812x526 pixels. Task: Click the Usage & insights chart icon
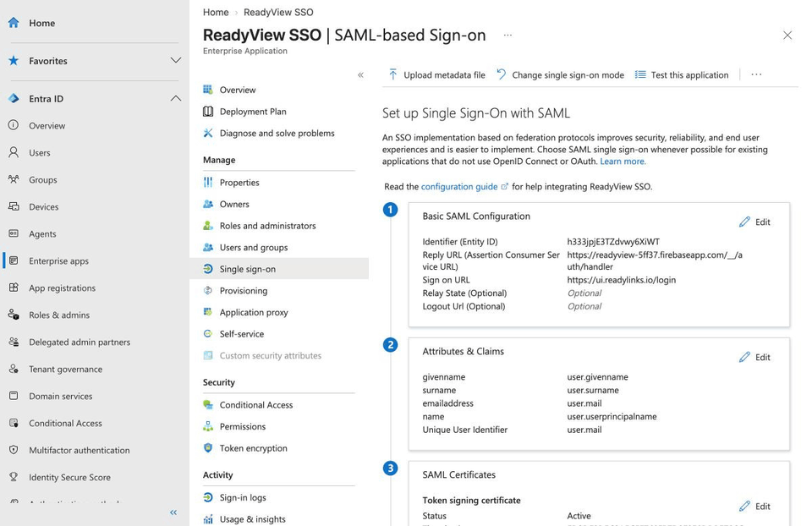(208, 518)
